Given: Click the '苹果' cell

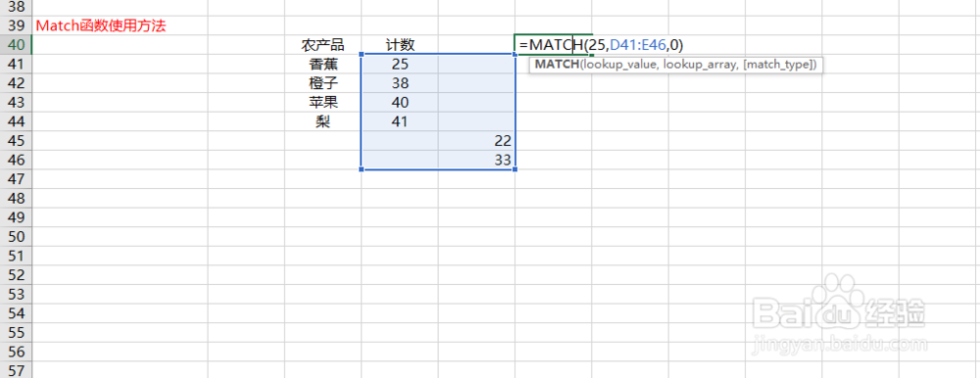Looking at the screenshot, I should 322,103.
